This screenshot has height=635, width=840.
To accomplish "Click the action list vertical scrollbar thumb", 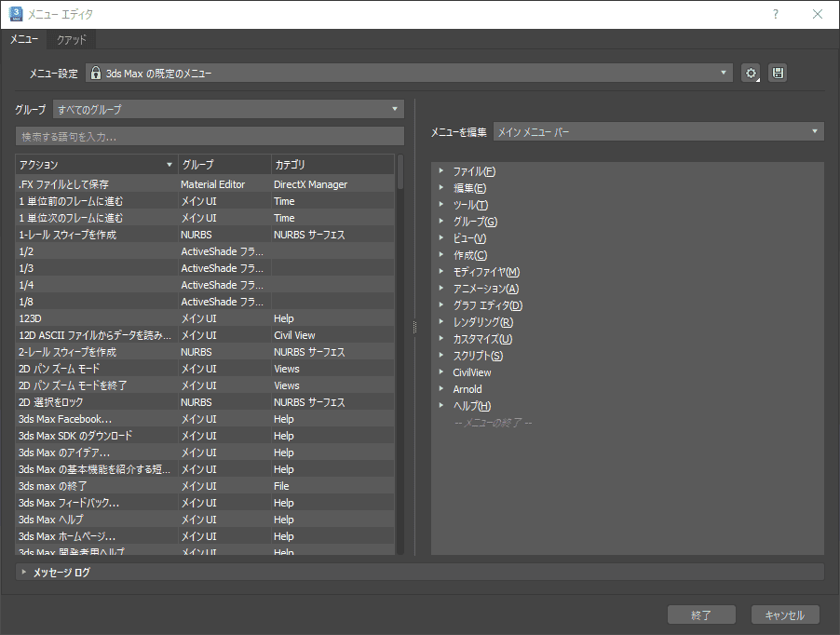I will pyautogui.click(x=400, y=172).
